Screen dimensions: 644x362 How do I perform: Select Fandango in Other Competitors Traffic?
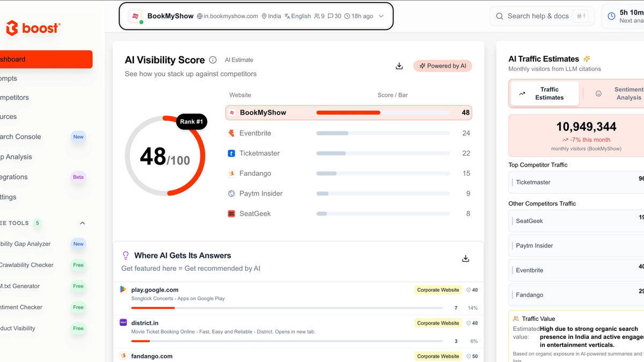point(576,295)
